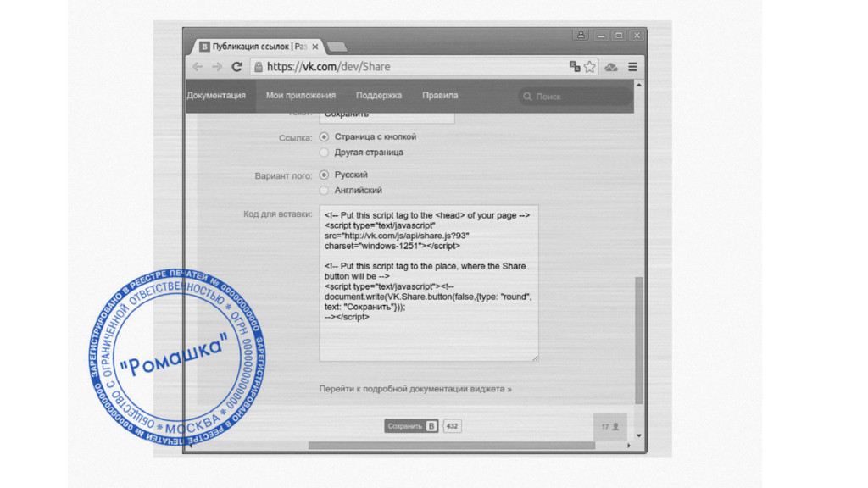The image size is (868, 488).
Task: Click the cloud extension icon
Action: pyautogui.click(x=611, y=67)
